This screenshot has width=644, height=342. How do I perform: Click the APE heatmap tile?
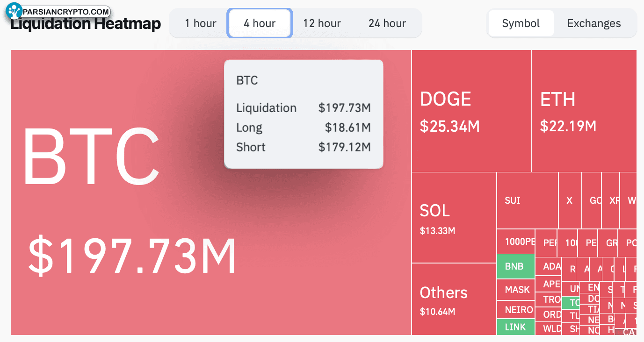point(548,284)
